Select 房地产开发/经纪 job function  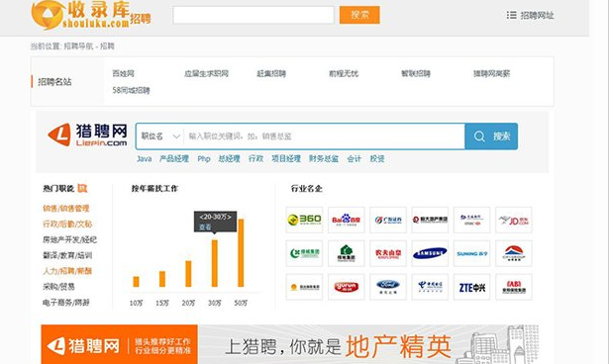pyautogui.click(x=69, y=239)
